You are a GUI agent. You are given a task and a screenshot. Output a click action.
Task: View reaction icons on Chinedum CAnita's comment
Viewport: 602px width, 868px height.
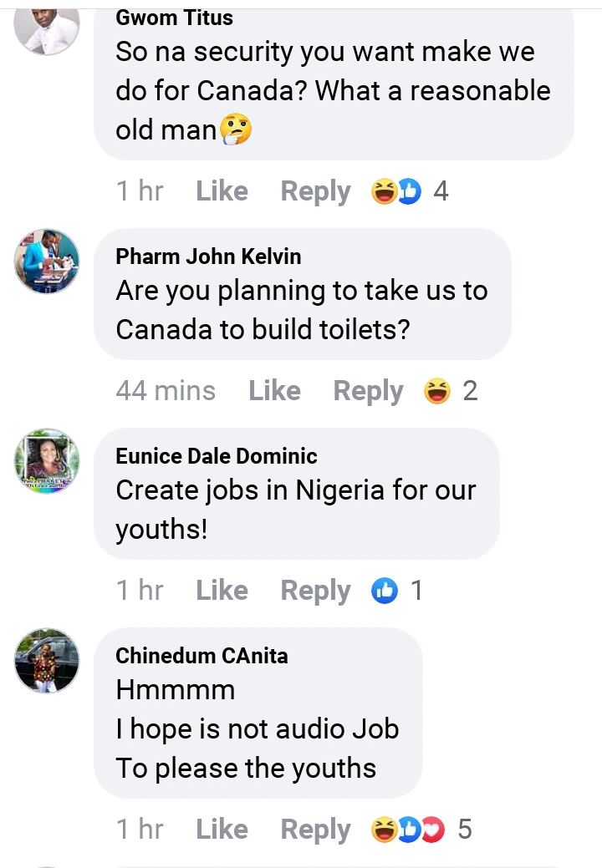409,830
